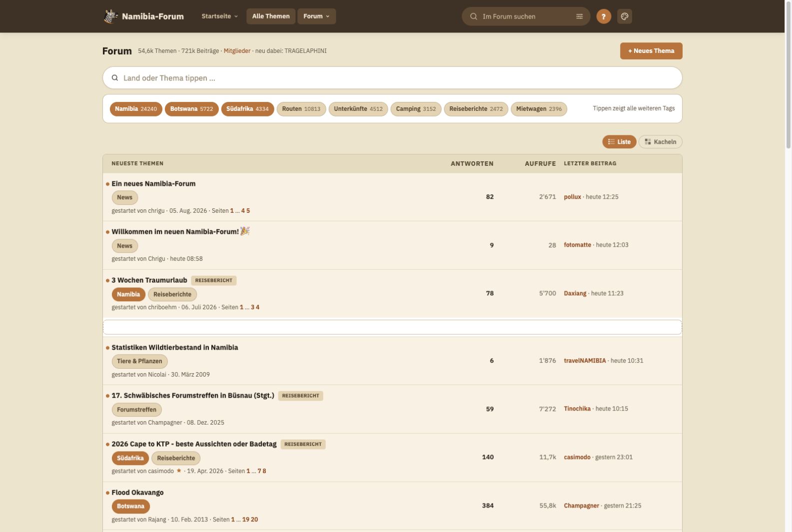The image size is (792, 532).
Task: Click the star icon beside casimodo
Action: pyautogui.click(x=179, y=471)
